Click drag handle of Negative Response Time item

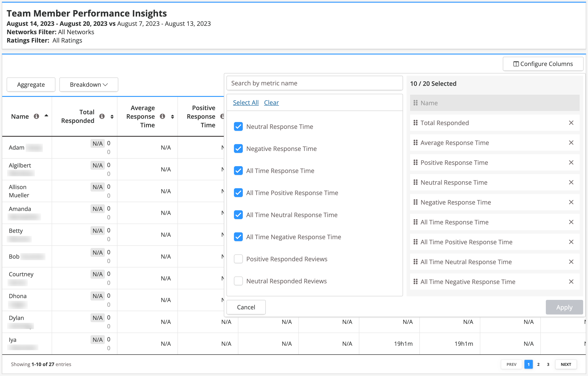[415, 202]
